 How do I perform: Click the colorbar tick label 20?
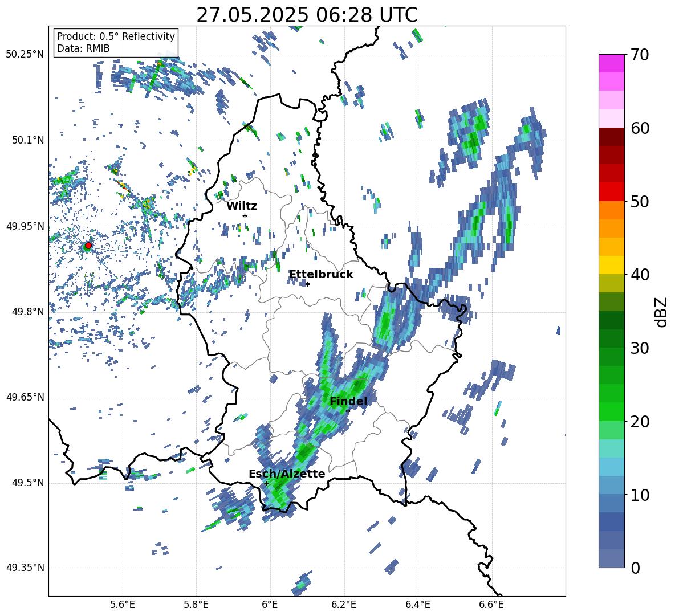pyautogui.click(x=640, y=421)
